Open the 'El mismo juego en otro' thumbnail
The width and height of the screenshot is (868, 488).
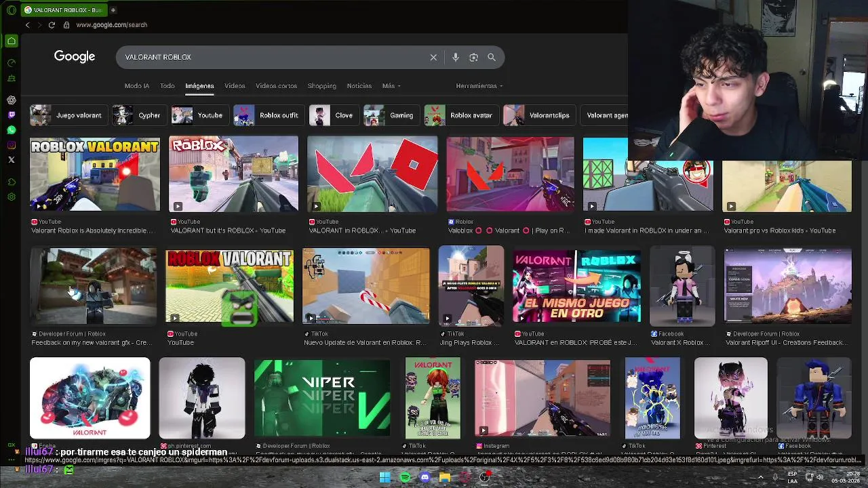coord(576,285)
